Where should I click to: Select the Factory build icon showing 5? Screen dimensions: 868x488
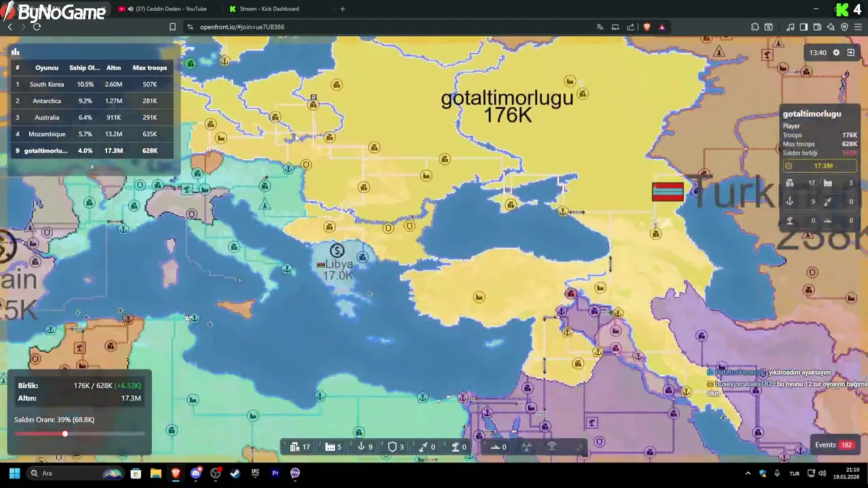(x=330, y=447)
